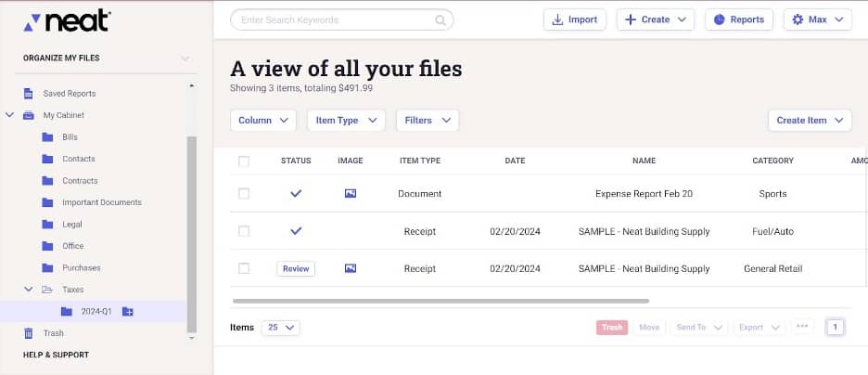Check the box for Expense Report Feb 20
Viewport: 868px width, 375px height.
pyautogui.click(x=244, y=194)
